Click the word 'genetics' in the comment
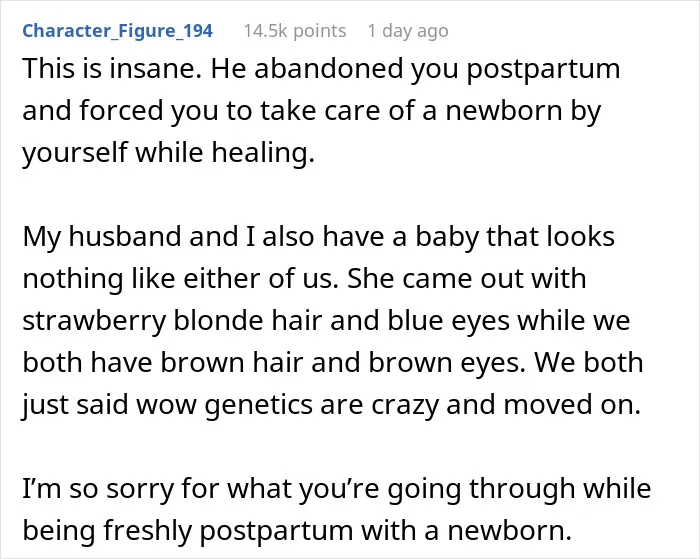Image resolution: width=700 pixels, height=559 pixels. (x=258, y=405)
